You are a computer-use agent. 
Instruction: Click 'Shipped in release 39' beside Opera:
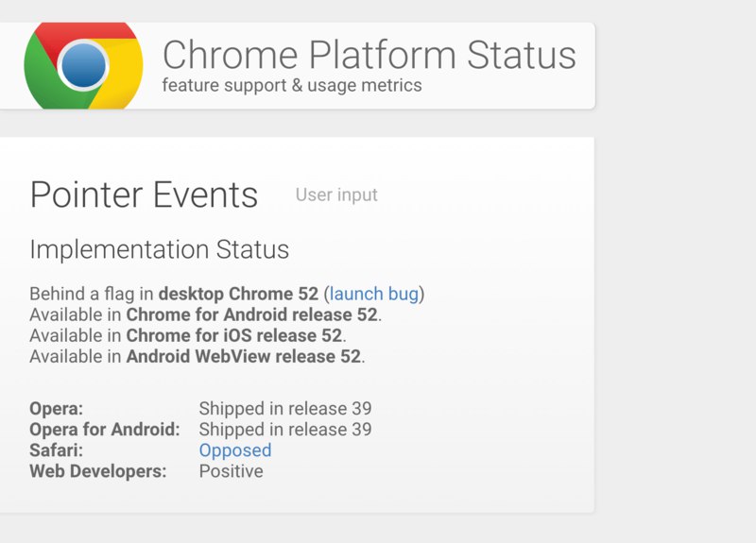(x=285, y=409)
